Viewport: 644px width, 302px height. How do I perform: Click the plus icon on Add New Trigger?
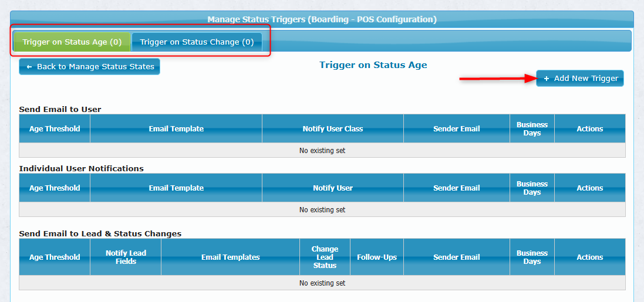pos(547,79)
